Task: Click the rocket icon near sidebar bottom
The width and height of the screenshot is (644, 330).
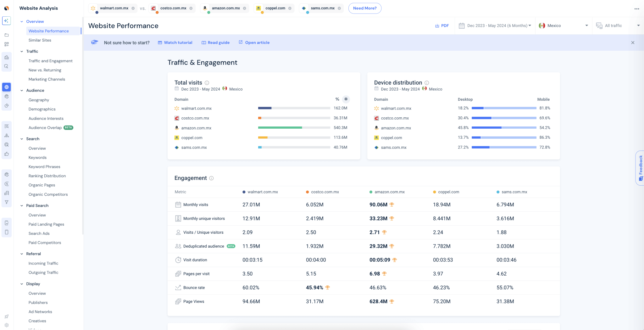Action: pos(6,316)
